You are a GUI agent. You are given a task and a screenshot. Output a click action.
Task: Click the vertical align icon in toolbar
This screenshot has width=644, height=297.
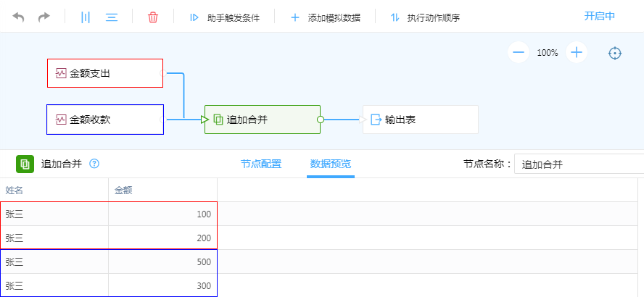[x=86, y=17]
